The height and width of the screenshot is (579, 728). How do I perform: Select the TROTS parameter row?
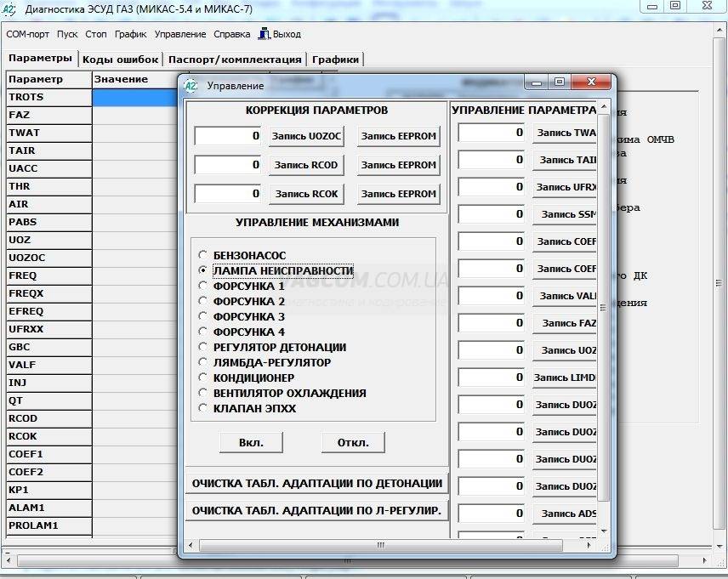coord(48,97)
